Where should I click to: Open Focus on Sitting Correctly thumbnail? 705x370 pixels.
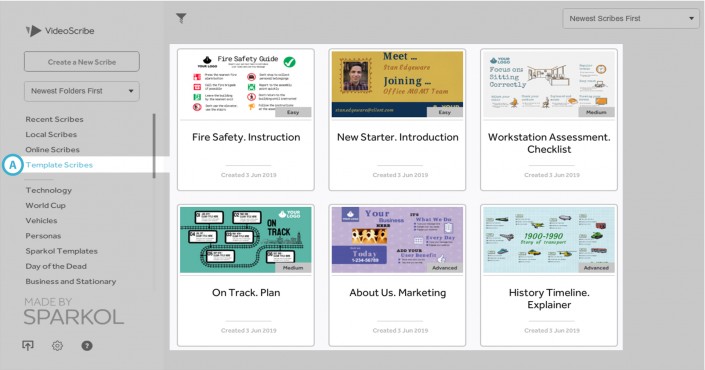(x=549, y=84)
